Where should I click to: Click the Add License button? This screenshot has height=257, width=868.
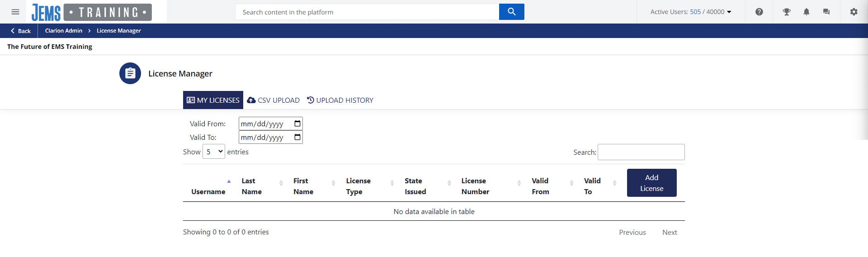pyautogui.click(x=651, y=183)
